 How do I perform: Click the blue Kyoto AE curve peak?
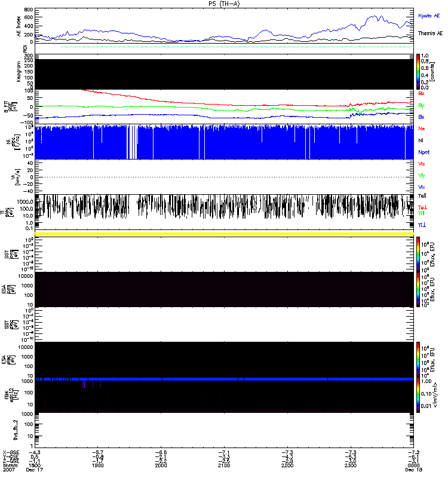tap(375, 17)
